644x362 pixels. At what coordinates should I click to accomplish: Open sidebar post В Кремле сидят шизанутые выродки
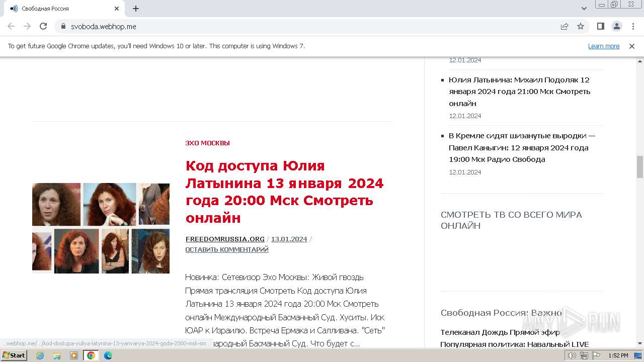522,147
